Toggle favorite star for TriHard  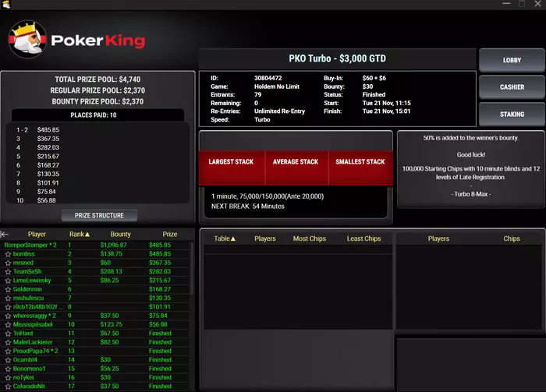click(8, 334)
